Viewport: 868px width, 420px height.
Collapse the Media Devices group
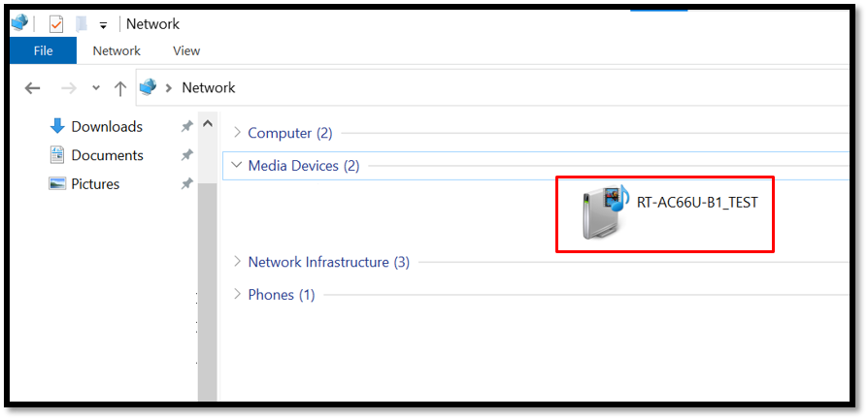[x=237, y=165]
